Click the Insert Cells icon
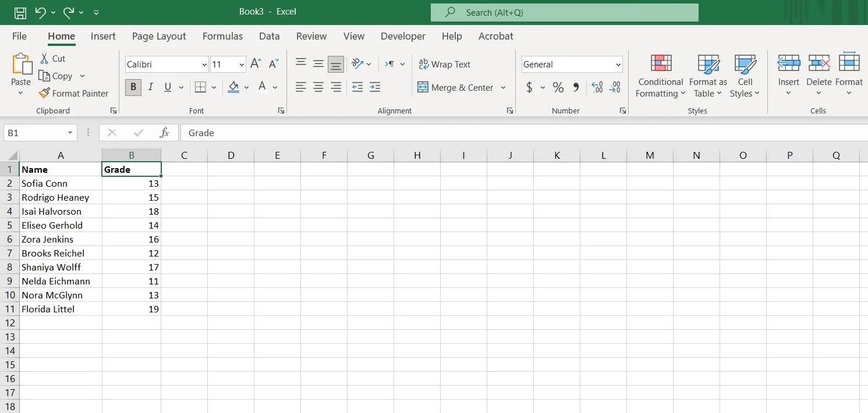This screenshot has height=413, width=868. [x=788, y=64]
